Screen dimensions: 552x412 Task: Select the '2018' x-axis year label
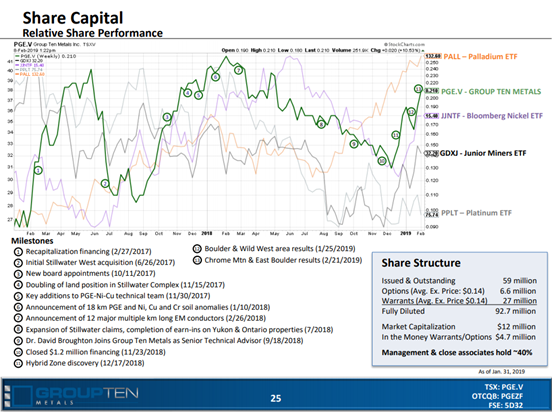click(206, 233)
